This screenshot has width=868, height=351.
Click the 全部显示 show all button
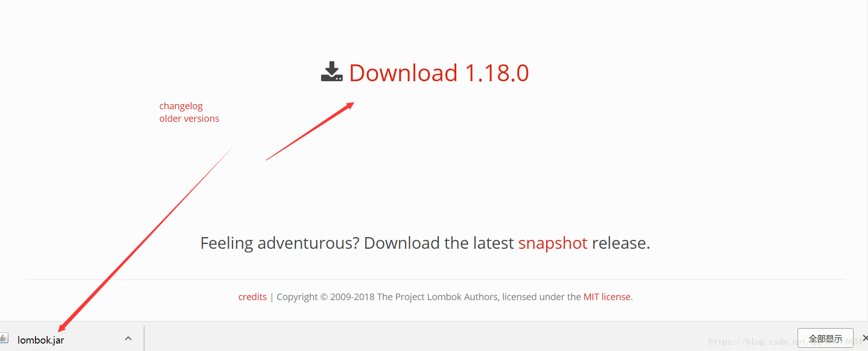pyautogui.click(x=825, y=339)
